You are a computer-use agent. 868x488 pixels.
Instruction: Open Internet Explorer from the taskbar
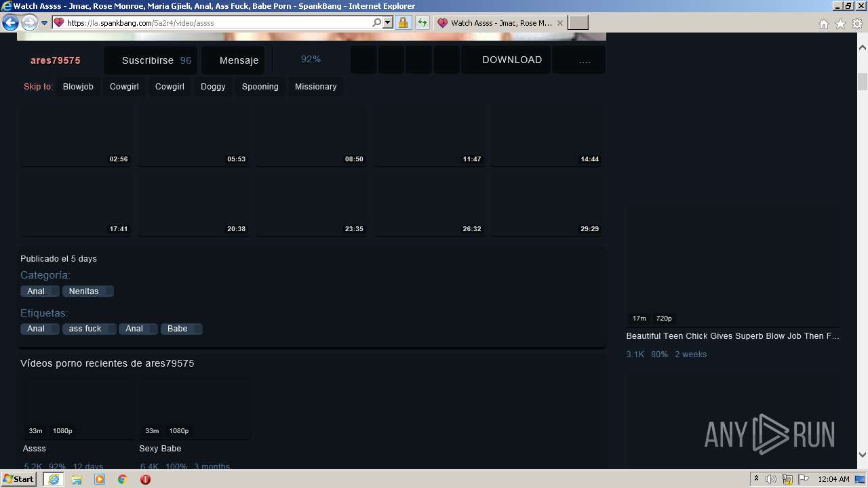click(54, 479)
